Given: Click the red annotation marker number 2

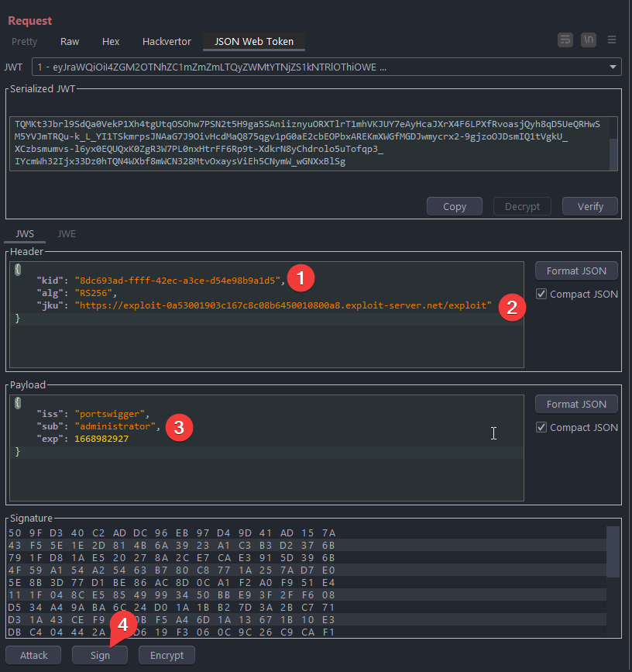Looking at the screenshot, I should [x=511, y=307].
